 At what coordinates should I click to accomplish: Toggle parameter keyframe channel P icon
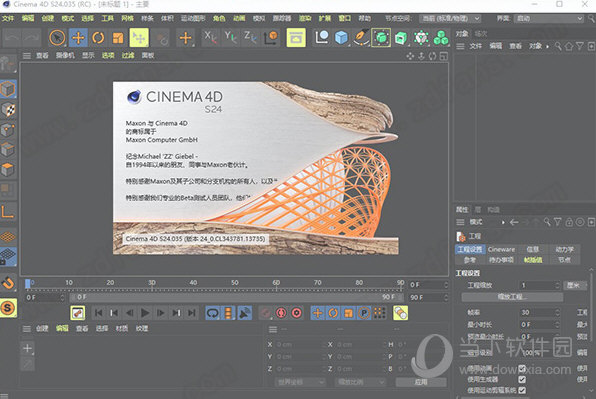[364, 313]
